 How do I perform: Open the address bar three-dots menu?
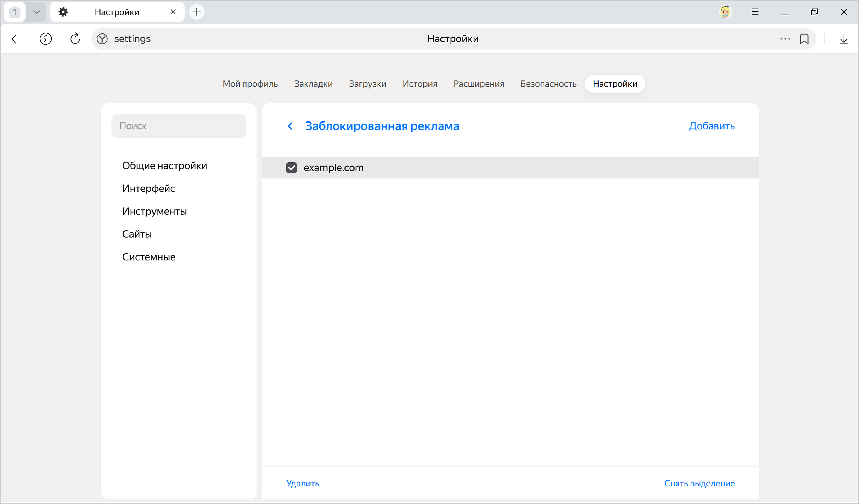(785, 39)
